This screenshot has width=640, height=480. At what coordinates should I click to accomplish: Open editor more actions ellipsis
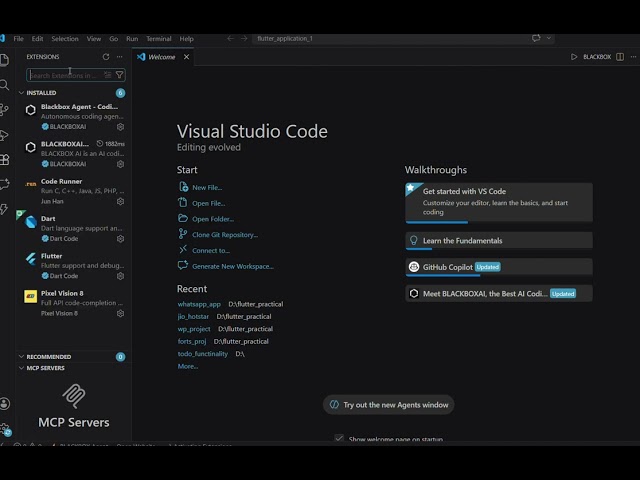633,57
